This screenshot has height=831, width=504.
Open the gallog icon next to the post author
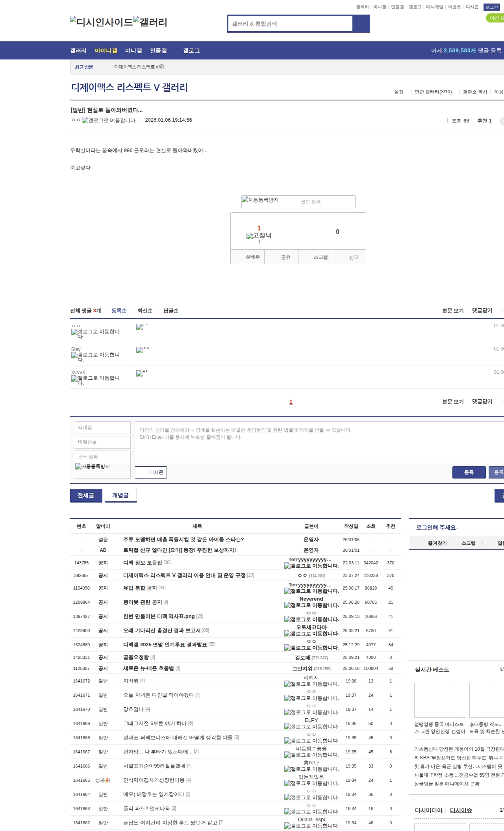[x=85, y=121]
